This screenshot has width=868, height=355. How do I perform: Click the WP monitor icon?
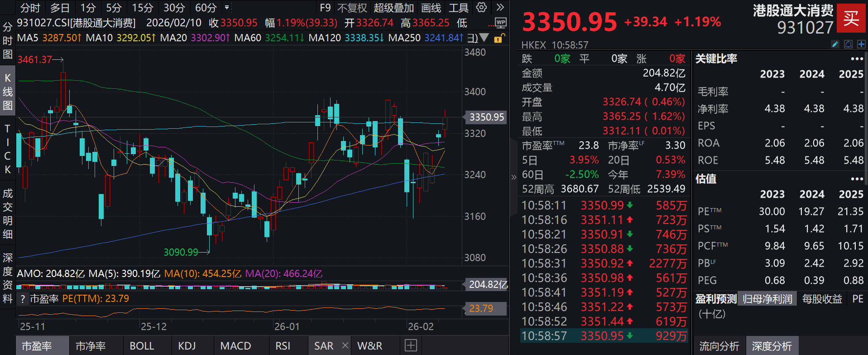pyautogui.click(x=500, y=23)
